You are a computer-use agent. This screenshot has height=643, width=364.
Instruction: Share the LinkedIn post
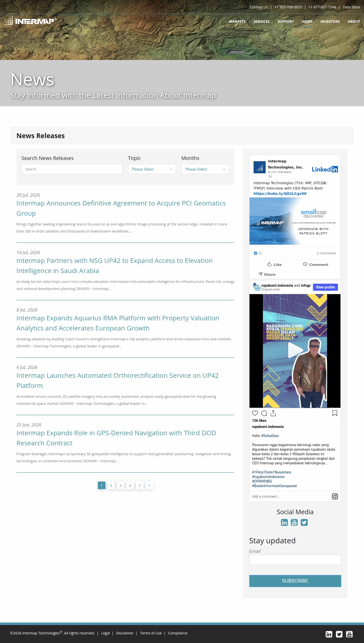[x=267, y=274]
